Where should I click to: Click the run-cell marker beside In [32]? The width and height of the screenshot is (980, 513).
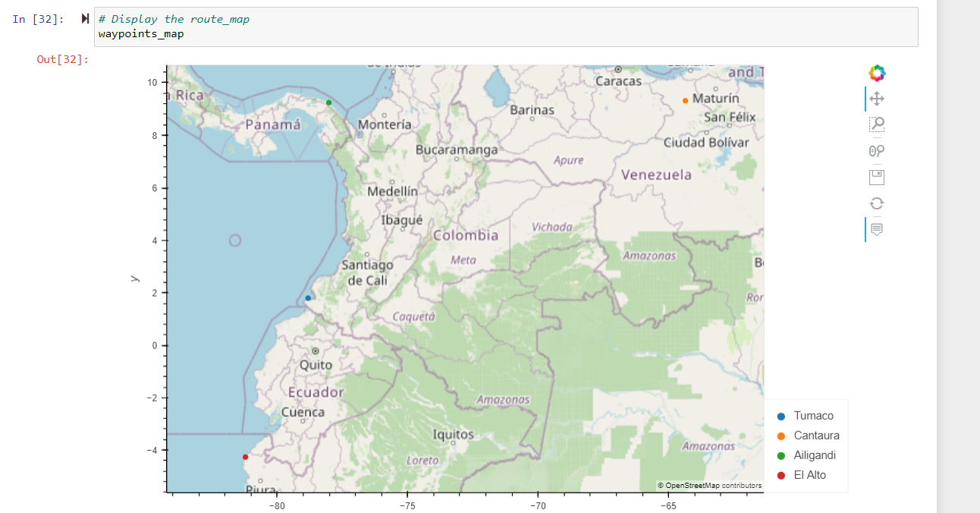tap(85, 19)
